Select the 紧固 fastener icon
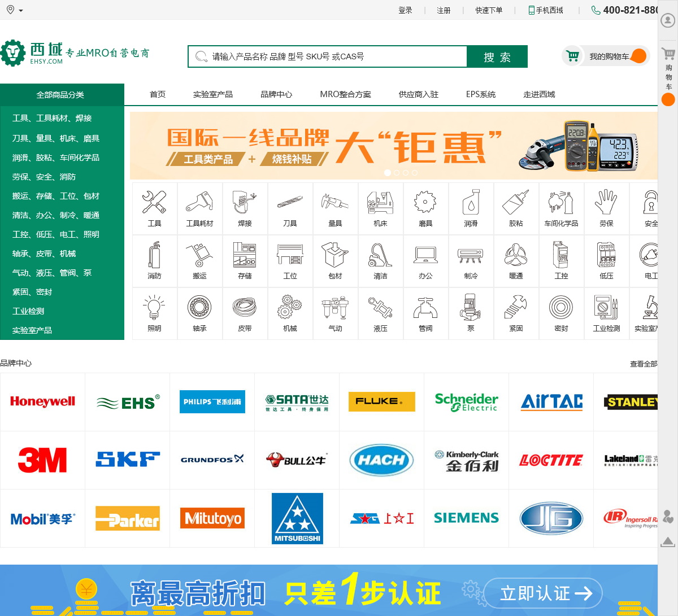The width and height of the screenshot is (678, 616). click(516, 307)
